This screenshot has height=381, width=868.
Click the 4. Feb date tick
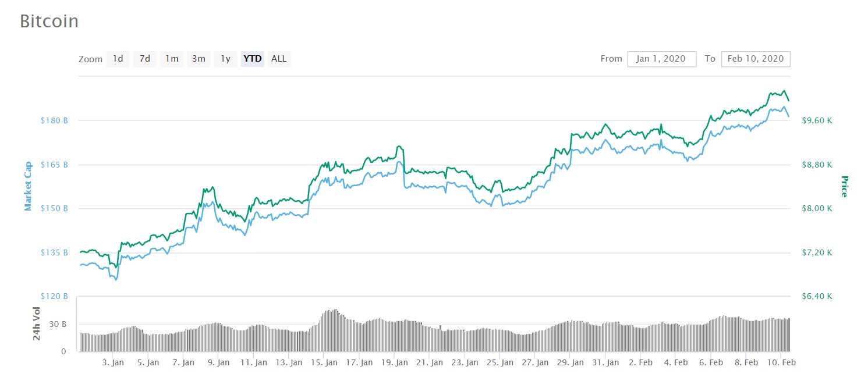pyautogui.click(x=675, y=362)
